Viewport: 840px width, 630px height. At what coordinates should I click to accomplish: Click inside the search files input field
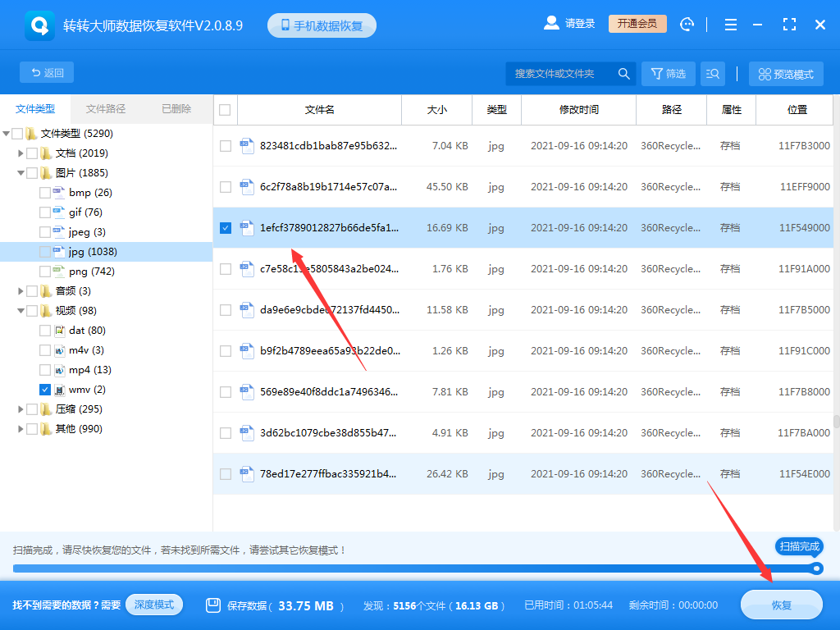(558, 73)
